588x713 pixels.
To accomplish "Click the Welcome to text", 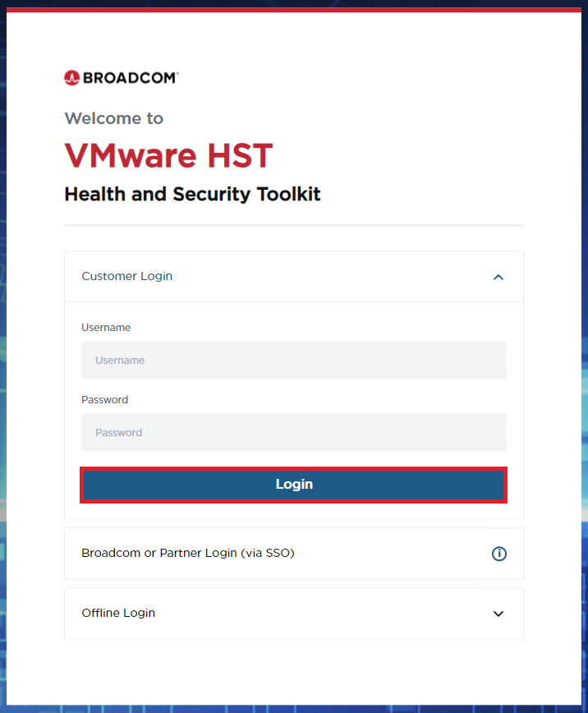I will tap(113, 118).
